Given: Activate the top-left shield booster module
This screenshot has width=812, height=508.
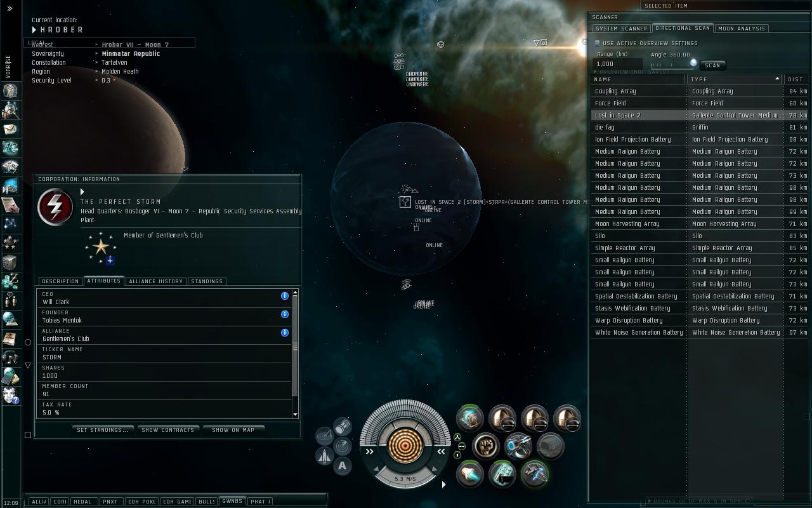Looking at the screenshot, I should (x=470, y=419).
